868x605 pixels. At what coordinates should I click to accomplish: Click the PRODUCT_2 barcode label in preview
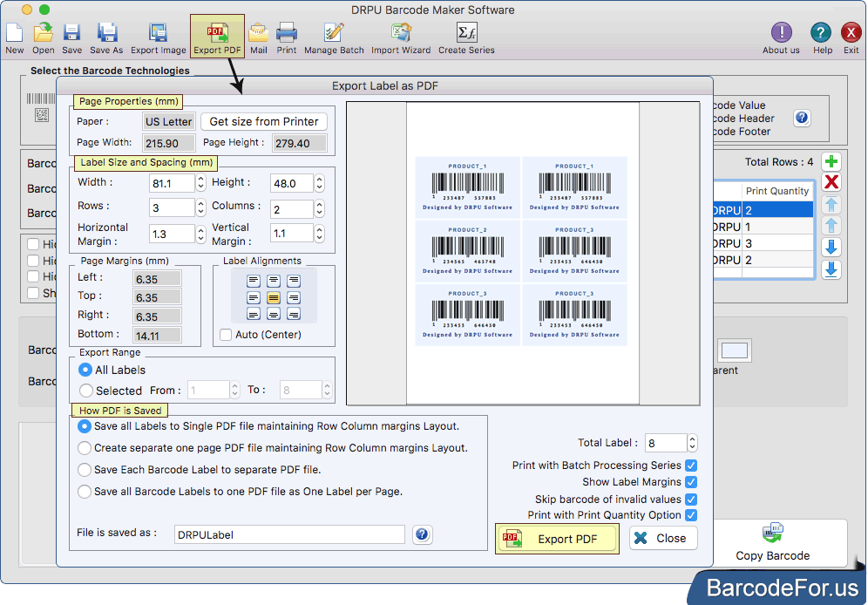click(x=467, y=251)
